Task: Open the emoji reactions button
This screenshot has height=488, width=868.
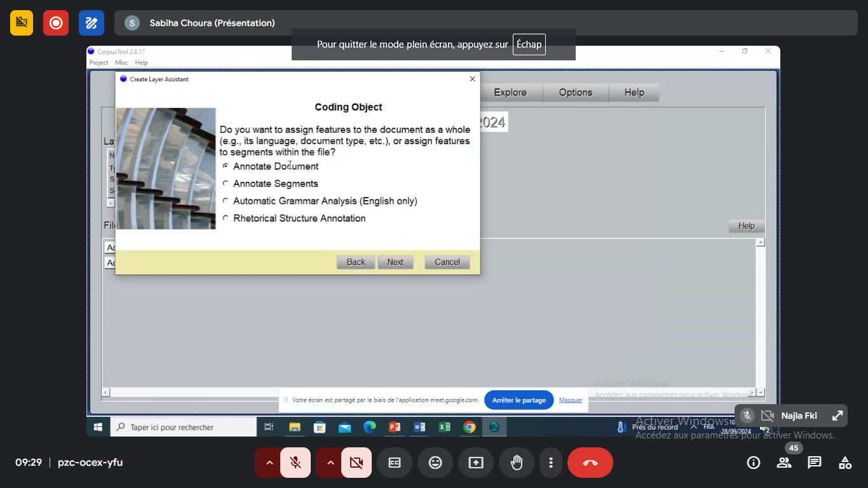Action: (435, 463)
